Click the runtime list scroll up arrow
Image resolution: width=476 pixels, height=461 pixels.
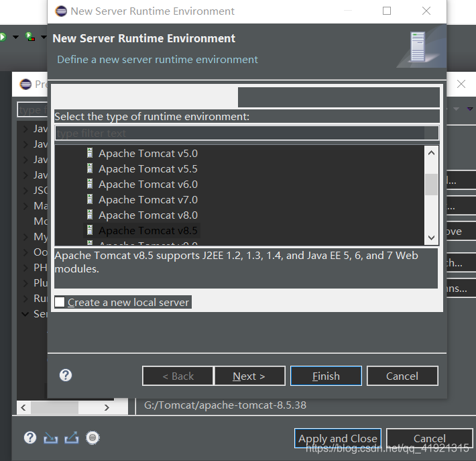tap(431, 153)
